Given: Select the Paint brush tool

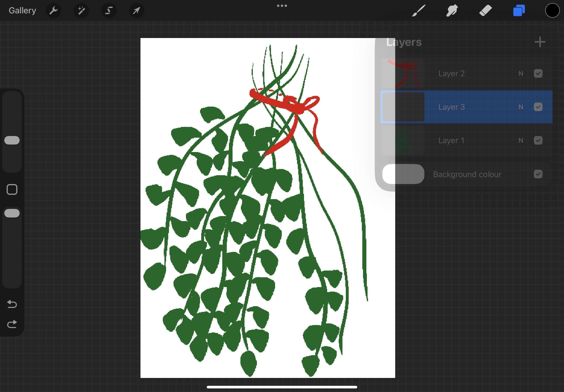Looking at the screenshot, I should tap(418, 11).
